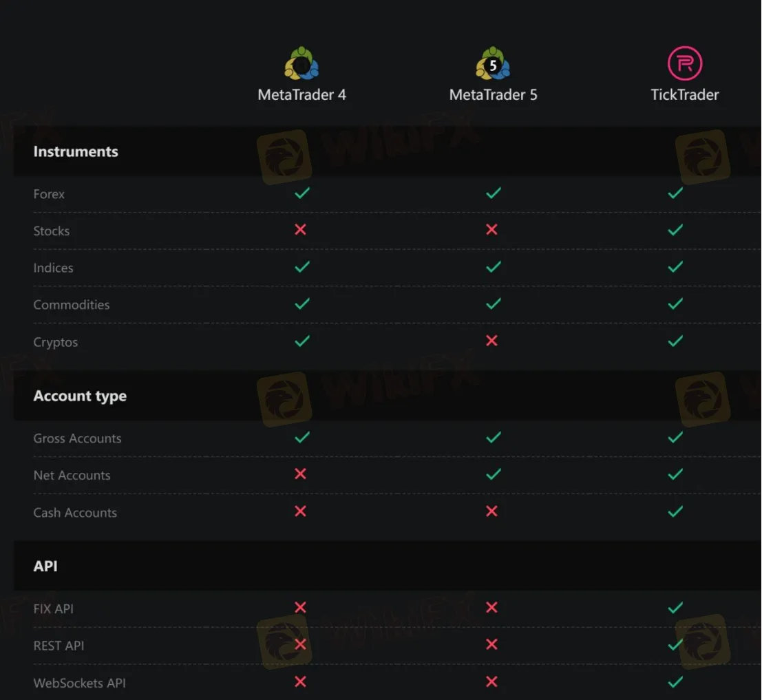Click the MetaTrader 4 column label

[x=301, y=94]
